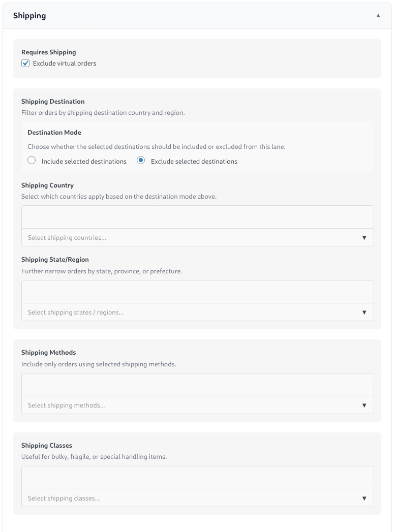Click the empty selected states box
Screen dimensions: 395x532
[197, 292]
